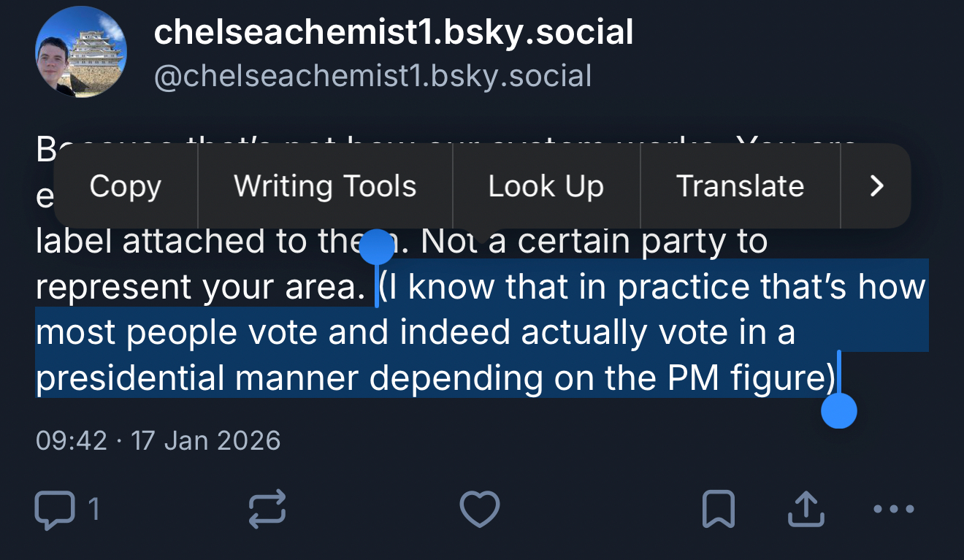Tap the repost arrows icon
Image resolution: width=964 pixels, height=560 pixels.
tap(267, 509)
